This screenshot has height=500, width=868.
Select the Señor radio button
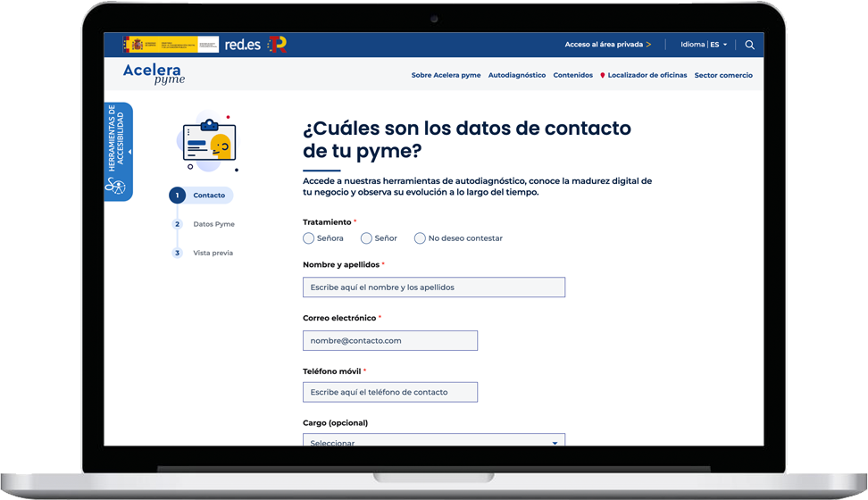366,238
